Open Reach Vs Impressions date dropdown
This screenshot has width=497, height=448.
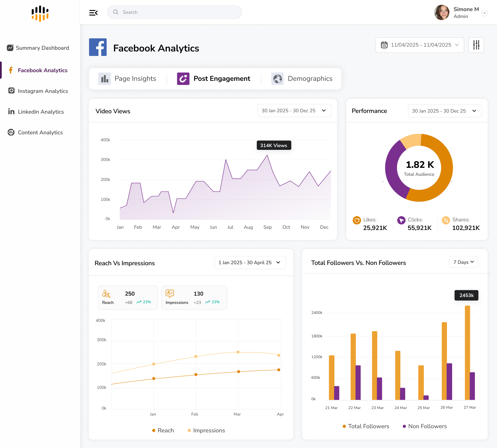(250, 262)
